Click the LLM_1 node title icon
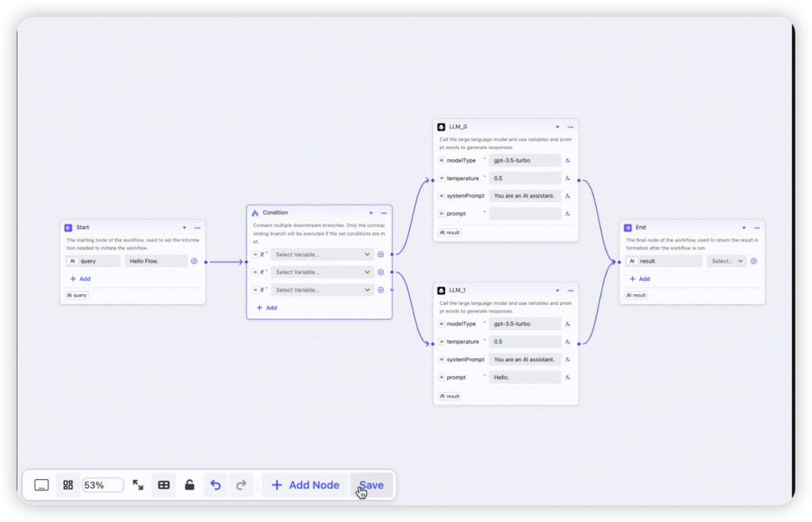The width and height of the screenshot is (812, 522). [441, 290]
